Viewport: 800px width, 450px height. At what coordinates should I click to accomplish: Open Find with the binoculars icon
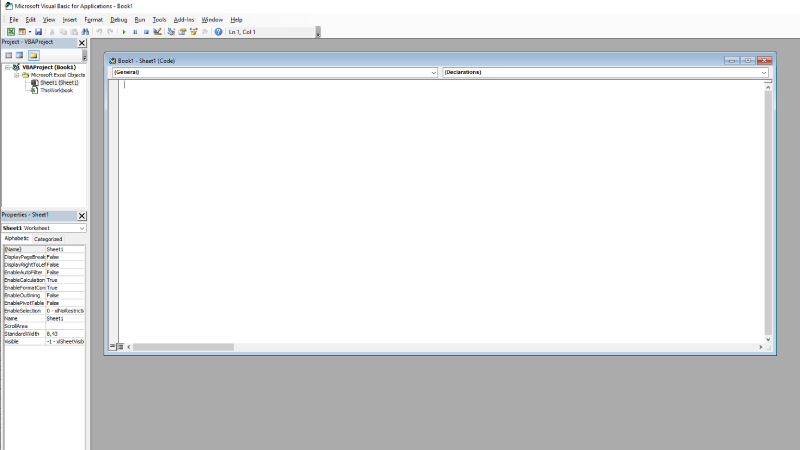[x=85, y=32]
